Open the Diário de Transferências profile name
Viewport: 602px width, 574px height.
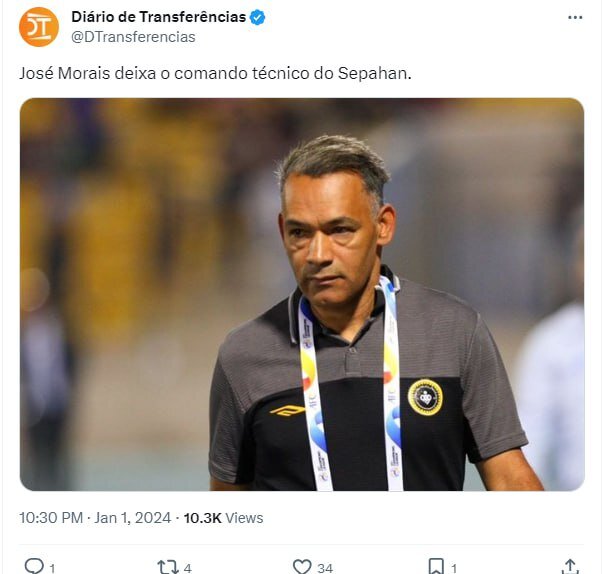[x=158, y=17]
